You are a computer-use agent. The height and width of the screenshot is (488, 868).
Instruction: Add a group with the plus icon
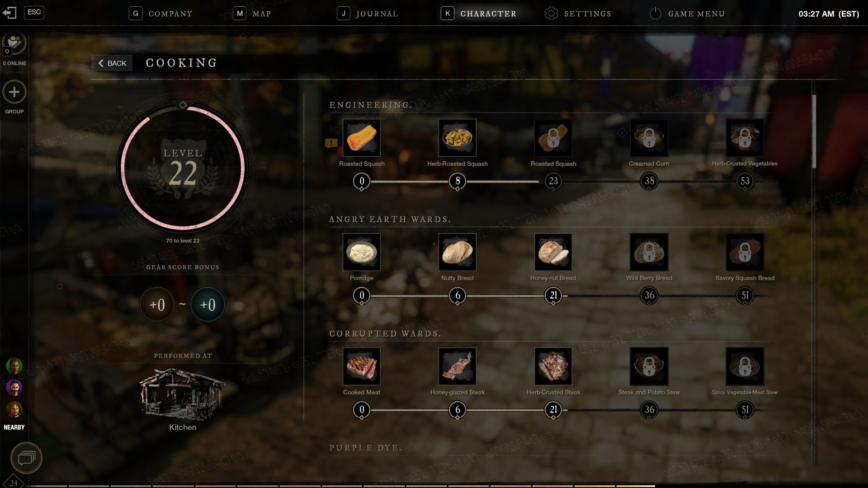[14, 92]
